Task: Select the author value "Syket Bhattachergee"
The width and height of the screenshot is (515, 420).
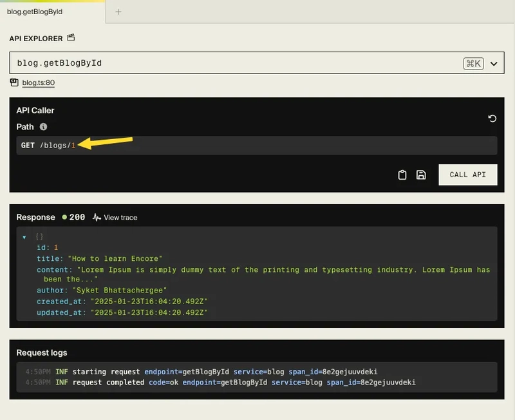Action: pos(120,291)
